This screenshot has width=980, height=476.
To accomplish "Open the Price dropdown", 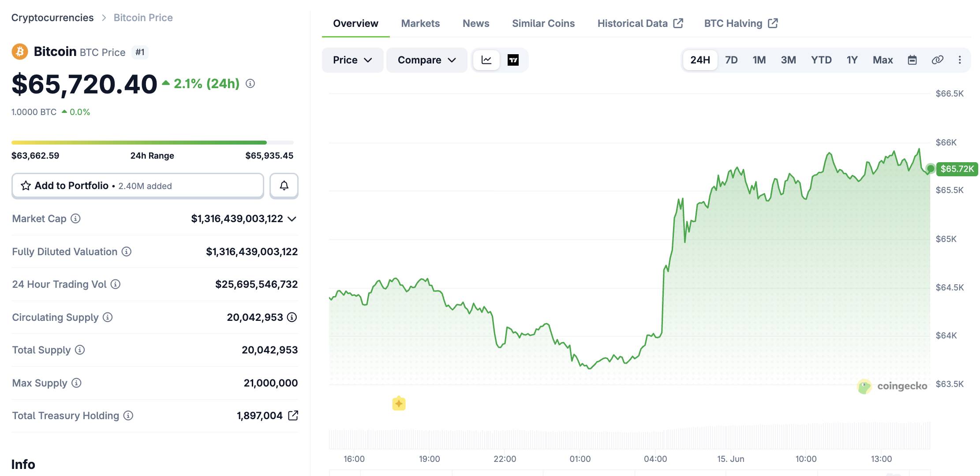I will point(352,60).
